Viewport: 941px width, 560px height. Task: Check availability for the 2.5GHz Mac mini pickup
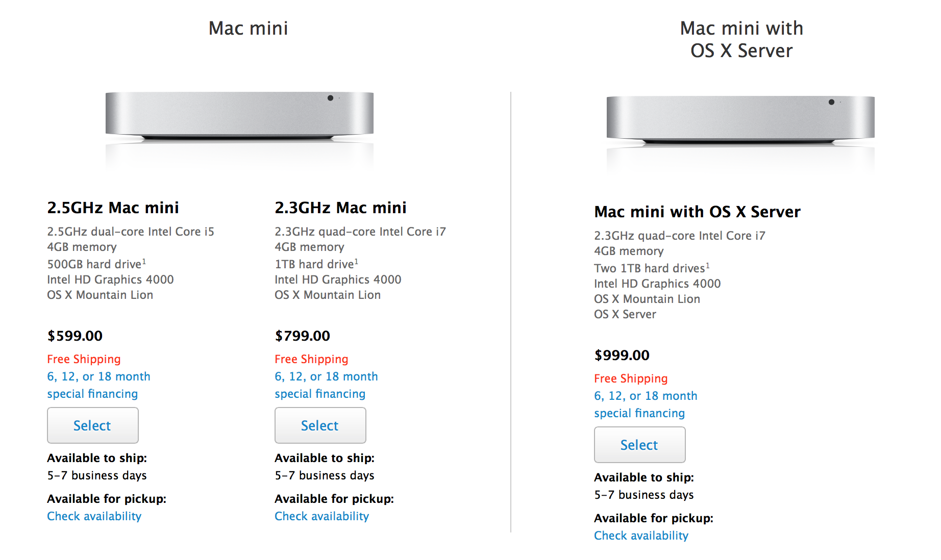94,516
